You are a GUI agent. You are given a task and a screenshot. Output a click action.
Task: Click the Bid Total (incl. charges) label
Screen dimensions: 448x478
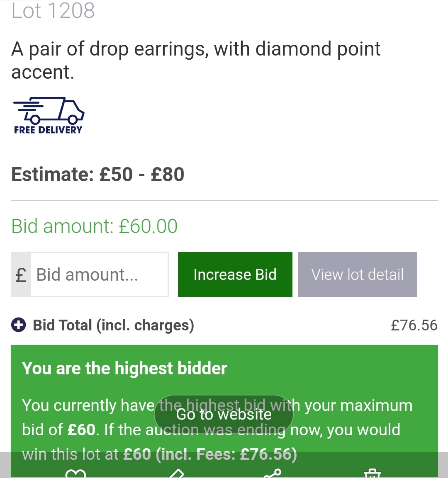[113, 325]
